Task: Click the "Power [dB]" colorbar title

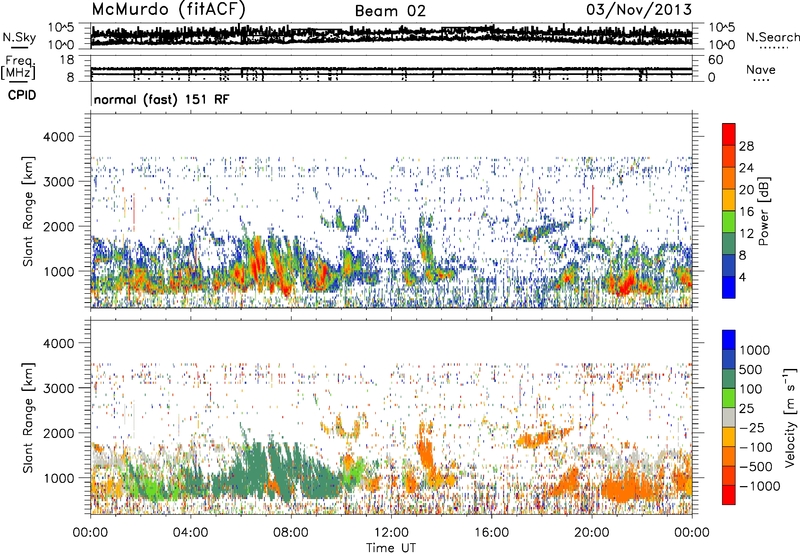Action: coord(763,211)
